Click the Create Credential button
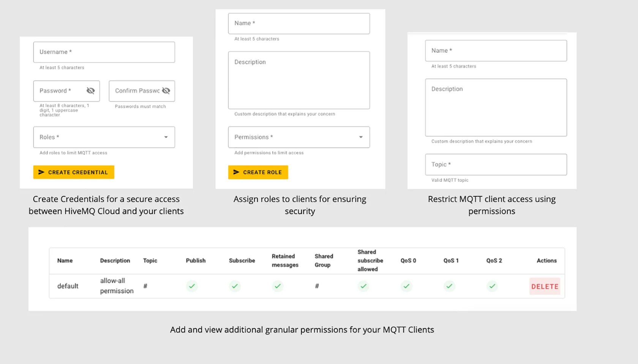638x364 pixels. (74, 172)
